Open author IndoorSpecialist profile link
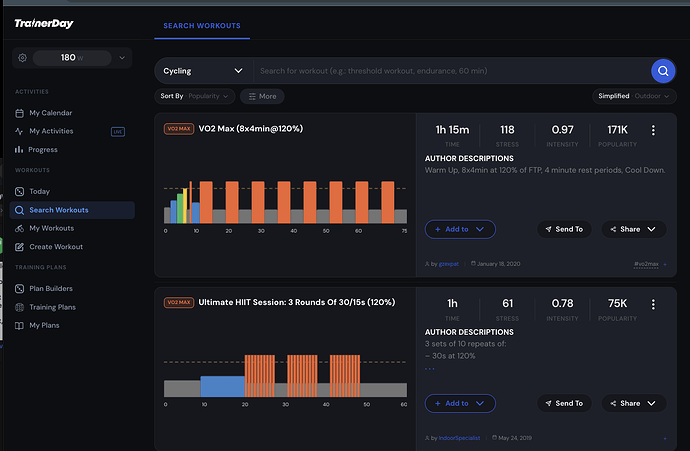This screenshot has height=451, width=690. [x=459, y=438]
